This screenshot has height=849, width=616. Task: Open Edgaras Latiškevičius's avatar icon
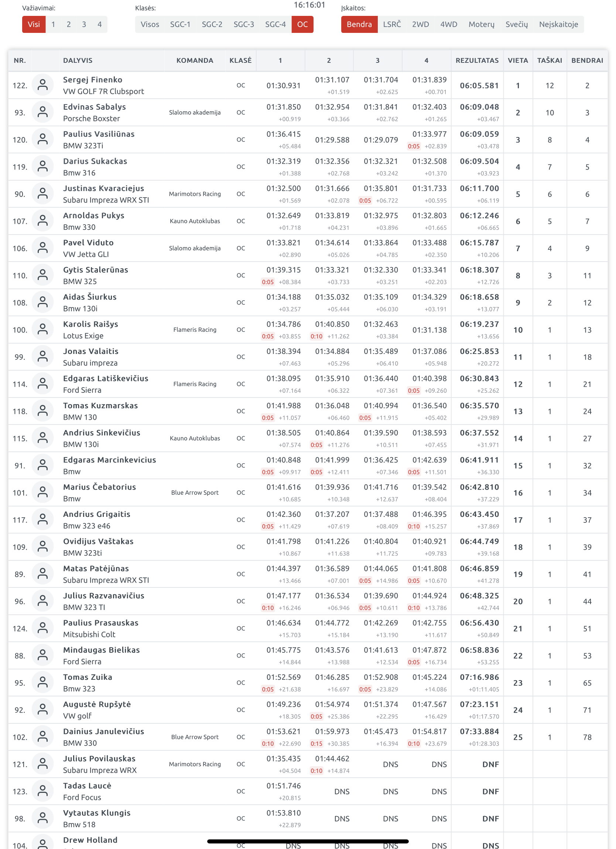(43, 384)
